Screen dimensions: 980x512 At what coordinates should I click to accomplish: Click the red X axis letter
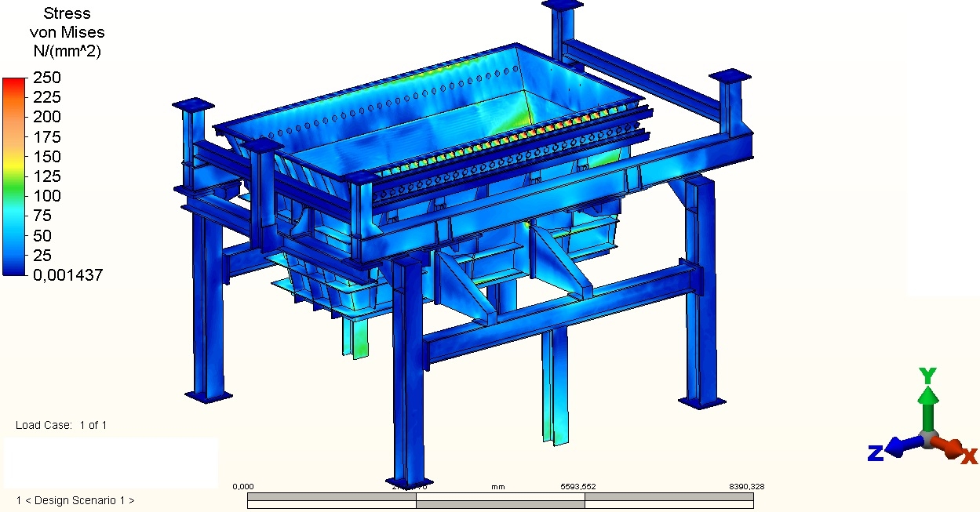(x=969, y=456)
